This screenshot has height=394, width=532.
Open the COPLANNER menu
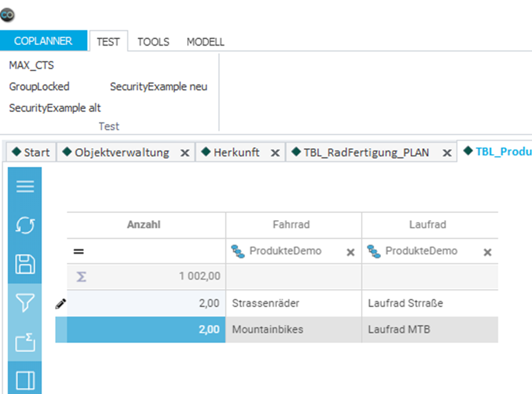pyautogui.click(x=43, y=41)
